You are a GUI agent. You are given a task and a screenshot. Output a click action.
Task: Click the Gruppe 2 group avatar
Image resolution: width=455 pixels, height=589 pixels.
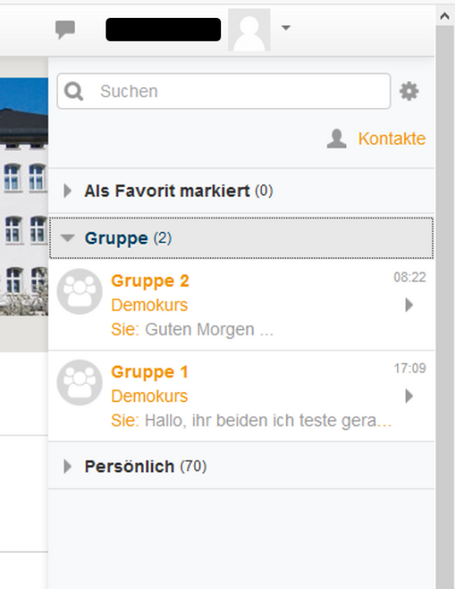click(80, 291)
